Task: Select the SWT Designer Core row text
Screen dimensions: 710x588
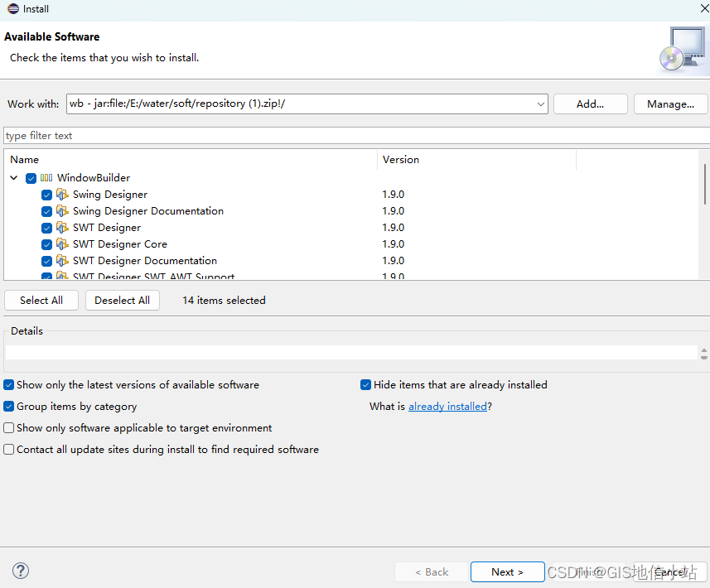Action: pyautogui.click(x=120, y=244)
